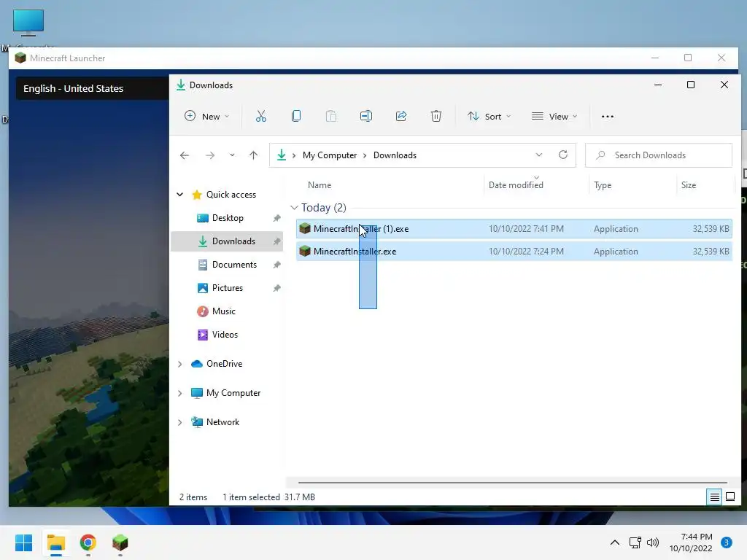Go up one folder level arrow
This screenshot has width=747, height=560.
coord(253,155)
